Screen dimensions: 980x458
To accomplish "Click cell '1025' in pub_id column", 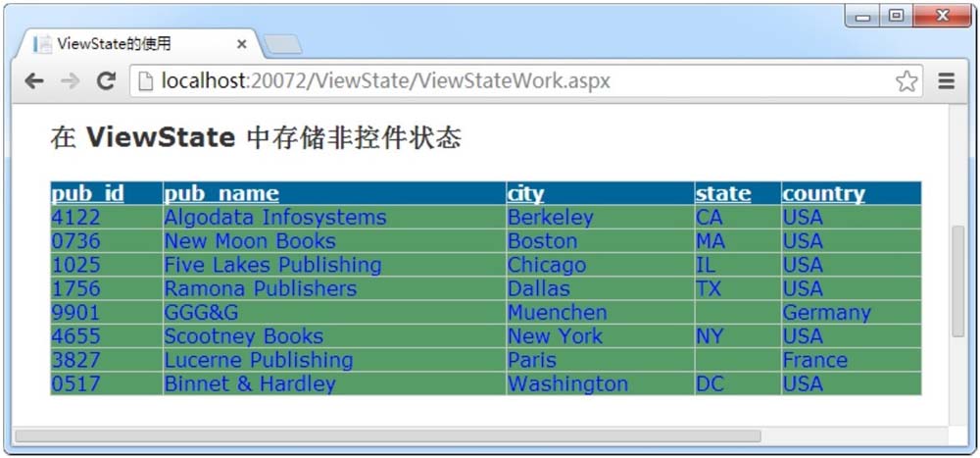I will pos(106,265).
